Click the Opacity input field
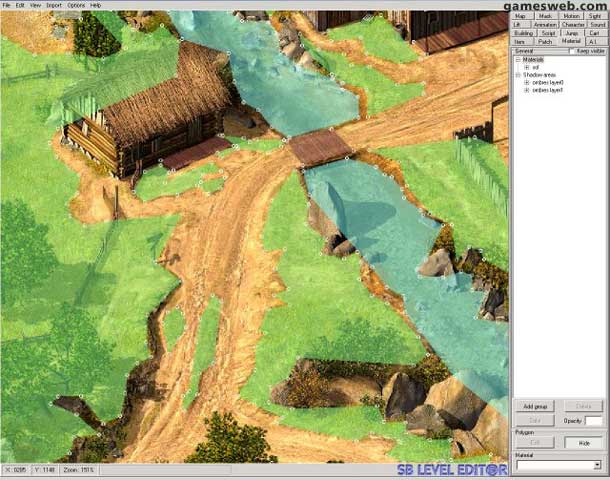 click(x=594, y=420)
